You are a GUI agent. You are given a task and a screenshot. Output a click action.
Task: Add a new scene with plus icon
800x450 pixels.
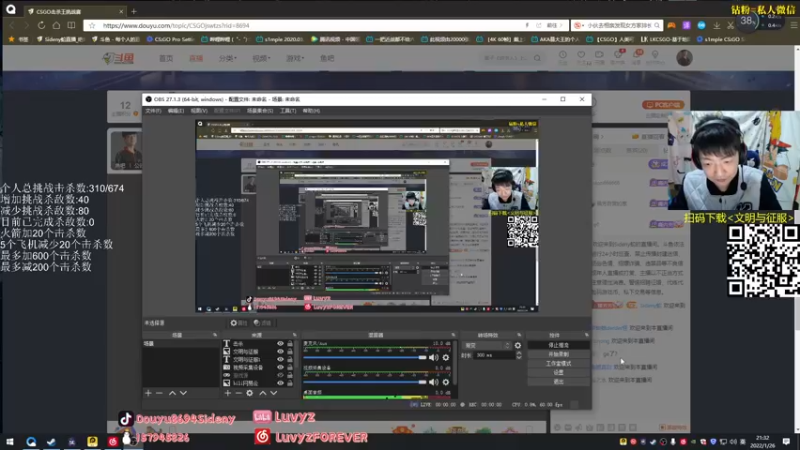click(x=148, y=393)
